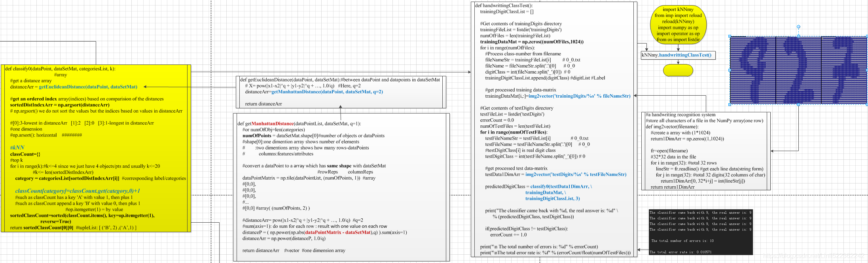The height and width of the screenshot is (263, 868).
Task: Click the blue getManhattanDistance(dataPoint, dataSetMat, q=2) call
Action: tap(327, 92)
